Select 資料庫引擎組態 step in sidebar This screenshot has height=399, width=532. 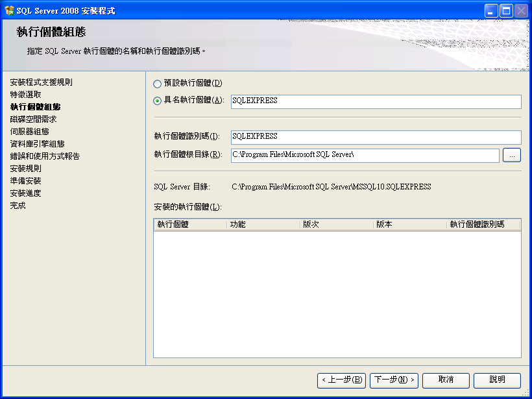(38, 144)
